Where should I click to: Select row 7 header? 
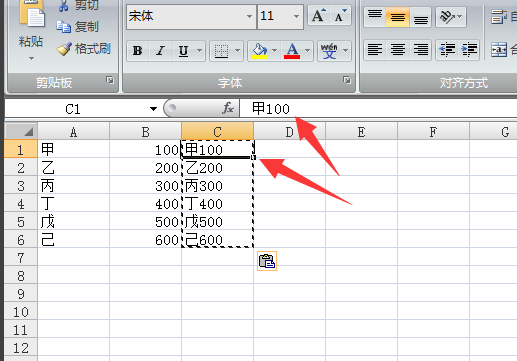[21, 258]
